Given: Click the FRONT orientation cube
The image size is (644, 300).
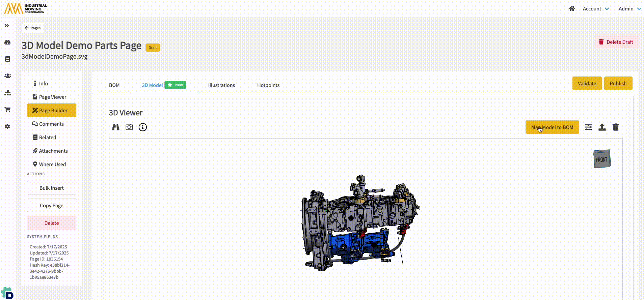Looking at the screenshot, I should pyautogui.click(x=602, y=159).
